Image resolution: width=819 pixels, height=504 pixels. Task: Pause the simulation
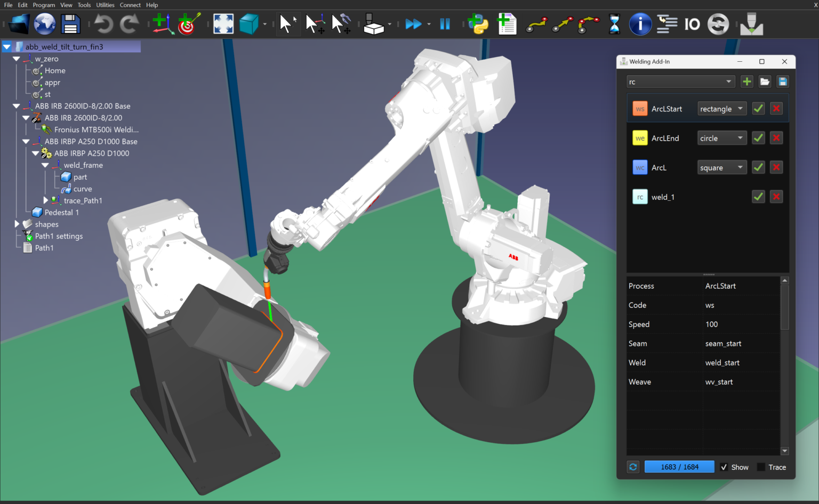(445, 23)
